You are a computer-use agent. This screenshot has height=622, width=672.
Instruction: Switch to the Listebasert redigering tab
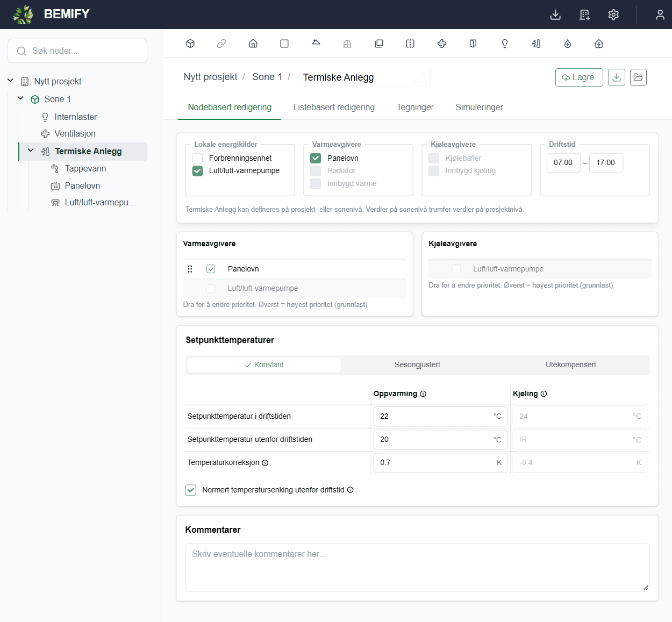tap(334, 107)
